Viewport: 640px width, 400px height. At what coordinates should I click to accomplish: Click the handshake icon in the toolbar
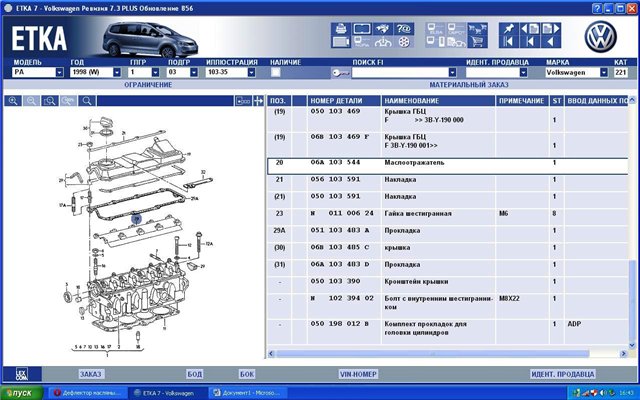pos(383,29)
